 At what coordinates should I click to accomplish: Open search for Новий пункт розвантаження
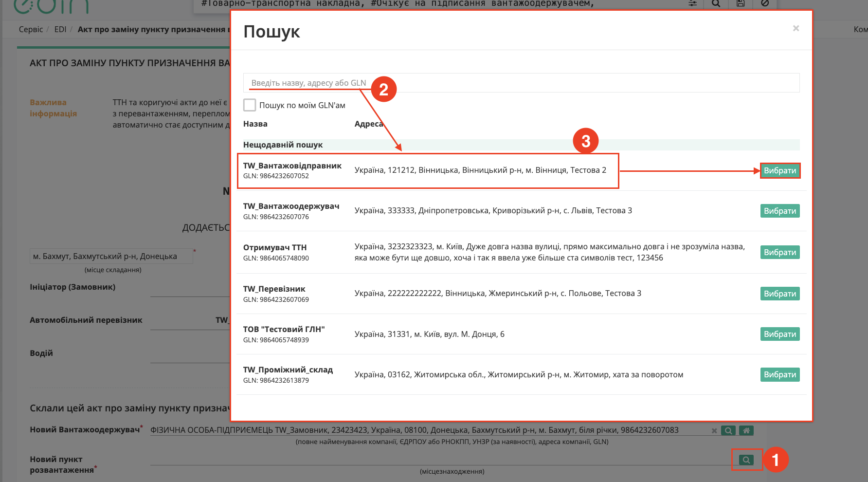(x=746, y=460)
